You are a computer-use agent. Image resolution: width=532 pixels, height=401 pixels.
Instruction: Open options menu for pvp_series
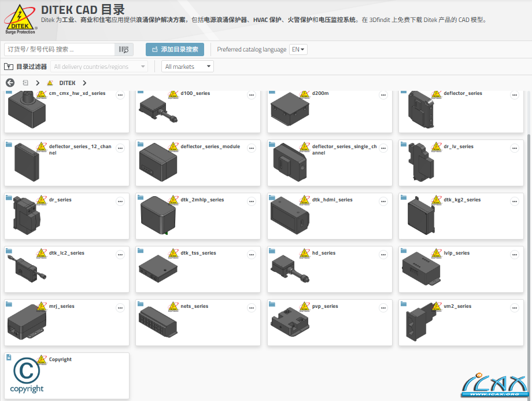click(x=383, y=308)
